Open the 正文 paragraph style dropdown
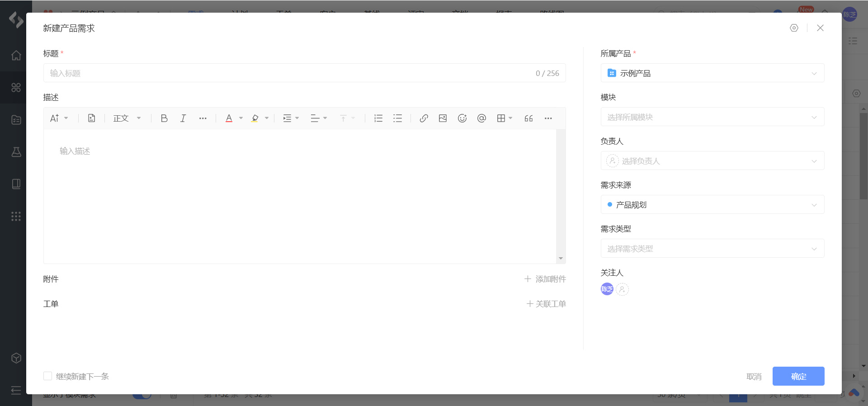 [127, 118]
